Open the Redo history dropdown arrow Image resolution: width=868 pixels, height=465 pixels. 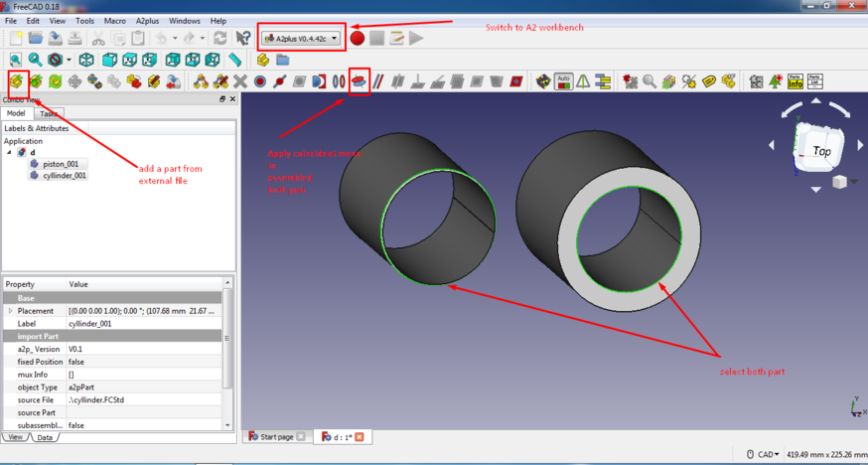[203, 38]
